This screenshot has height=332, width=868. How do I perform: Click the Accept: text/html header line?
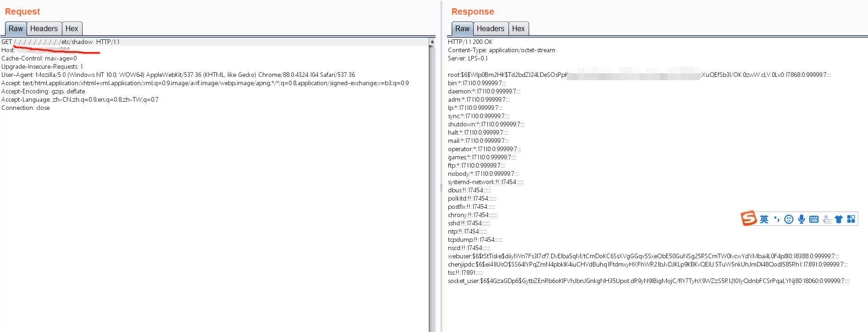point(205,83)
